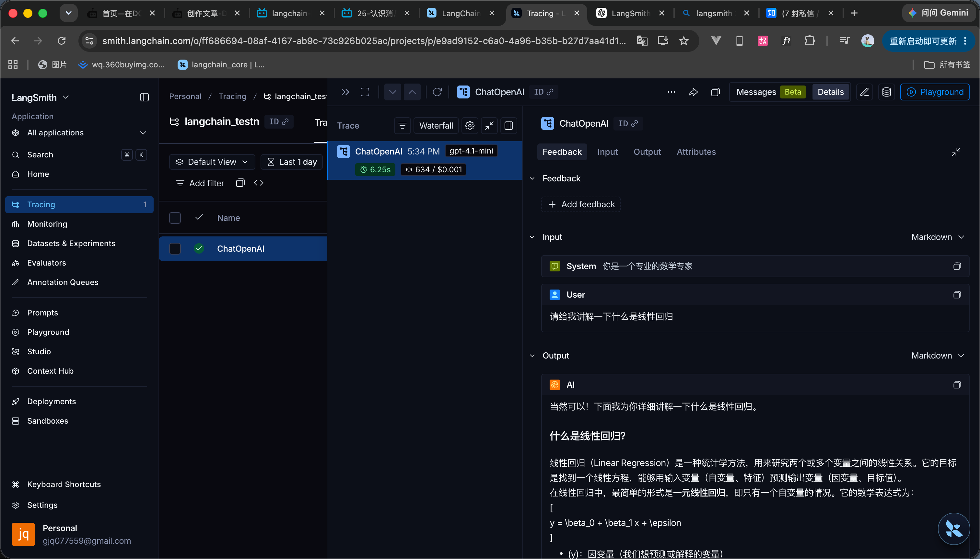Go to previous run with up arrow

coord(412,92)
